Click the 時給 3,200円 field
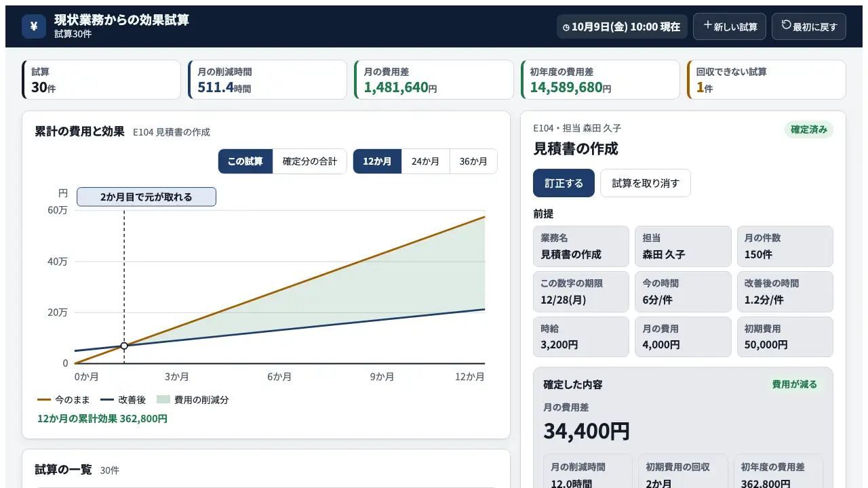868x488 pixels. (581, 337)
